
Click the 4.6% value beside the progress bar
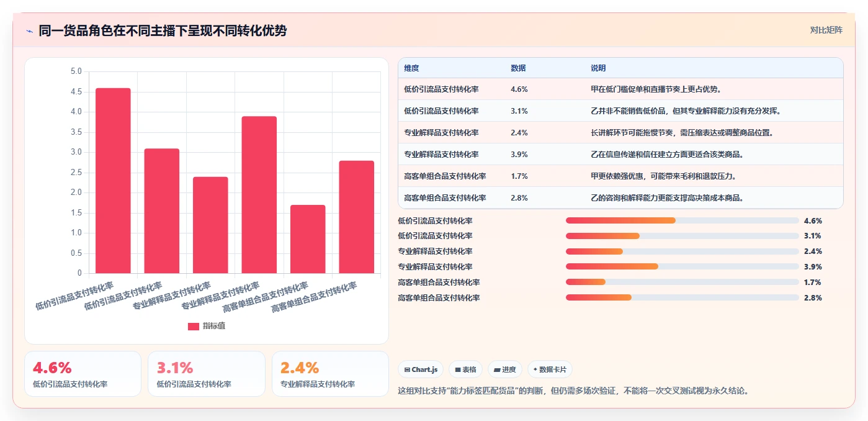coord(813,220)
